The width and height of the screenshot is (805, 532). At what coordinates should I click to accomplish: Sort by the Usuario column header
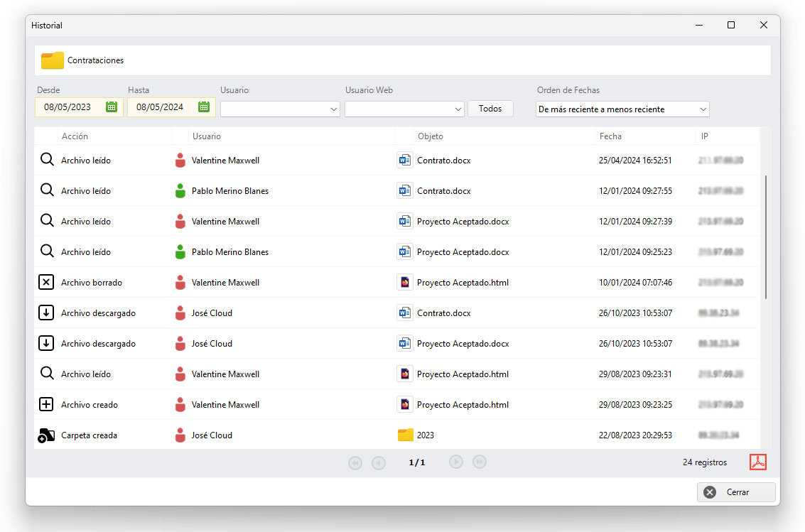click(206, 136)
